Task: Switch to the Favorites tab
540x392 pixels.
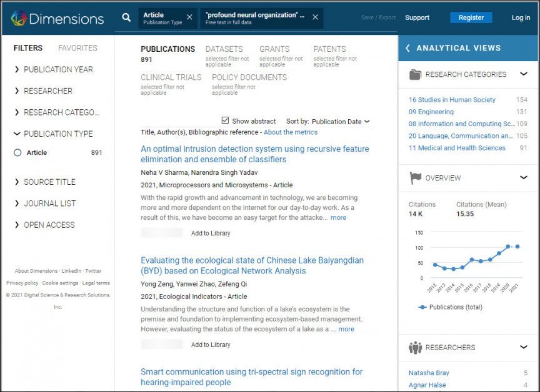Action: (77, 48)
